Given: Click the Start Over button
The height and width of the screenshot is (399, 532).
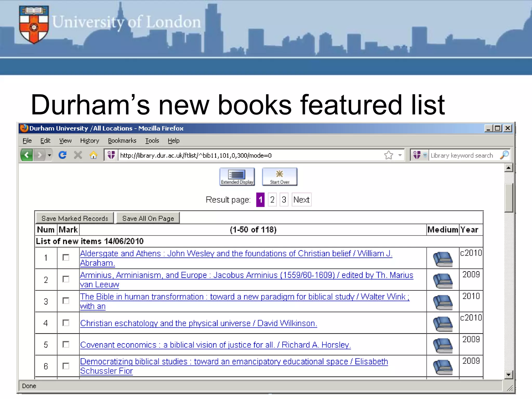Looking at the screenshot, I should tap(280, 177).
